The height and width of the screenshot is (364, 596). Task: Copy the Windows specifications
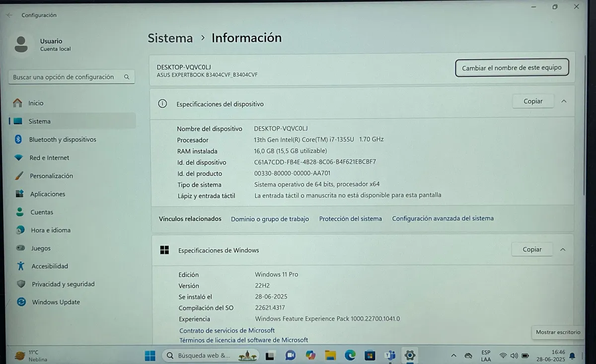[532, 249]
